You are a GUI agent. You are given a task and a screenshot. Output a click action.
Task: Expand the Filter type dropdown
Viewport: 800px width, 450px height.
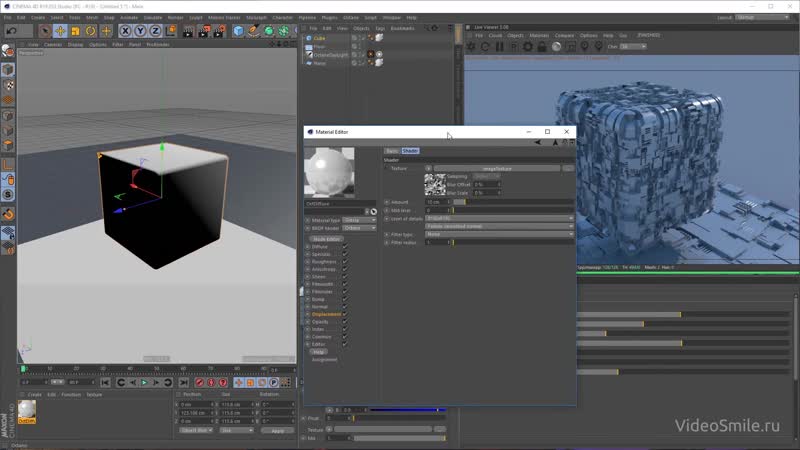(499, 234)
